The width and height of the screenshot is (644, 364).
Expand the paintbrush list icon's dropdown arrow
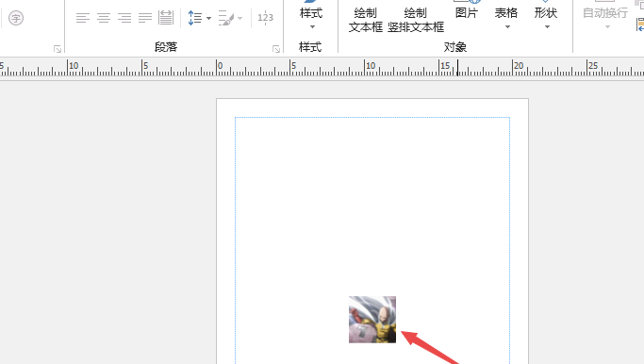point(240,19)
